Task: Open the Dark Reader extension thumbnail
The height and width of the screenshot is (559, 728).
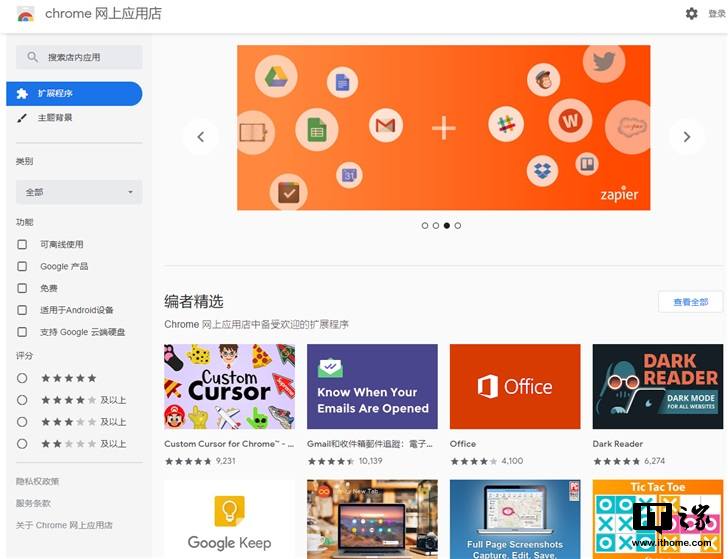Action: (x=657, y=386)
